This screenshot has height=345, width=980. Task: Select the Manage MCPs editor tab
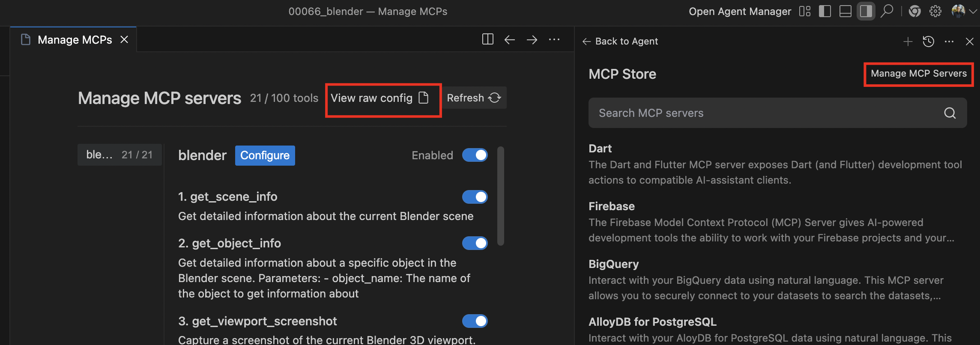tap(75, 40)
